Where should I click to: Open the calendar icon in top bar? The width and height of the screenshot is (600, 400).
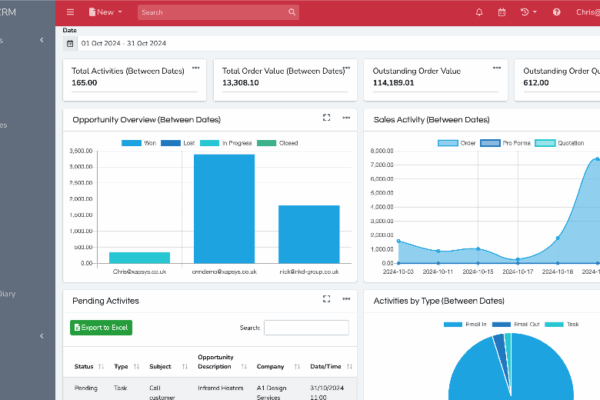point(502,12)
